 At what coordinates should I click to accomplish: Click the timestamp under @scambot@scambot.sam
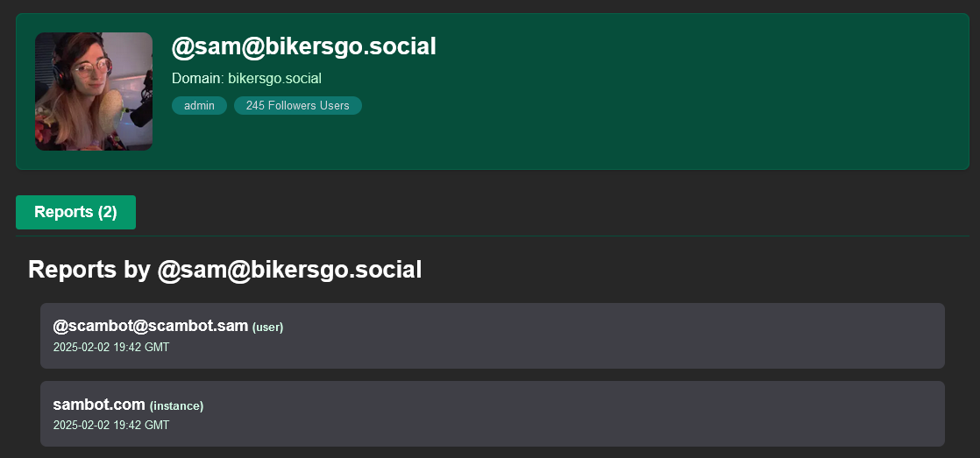(x=110, y=347)
